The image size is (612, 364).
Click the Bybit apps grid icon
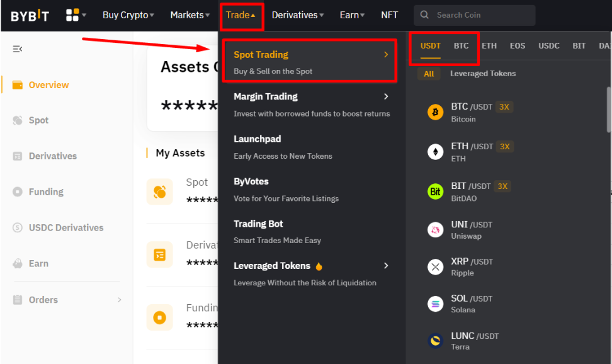[73, 15]
